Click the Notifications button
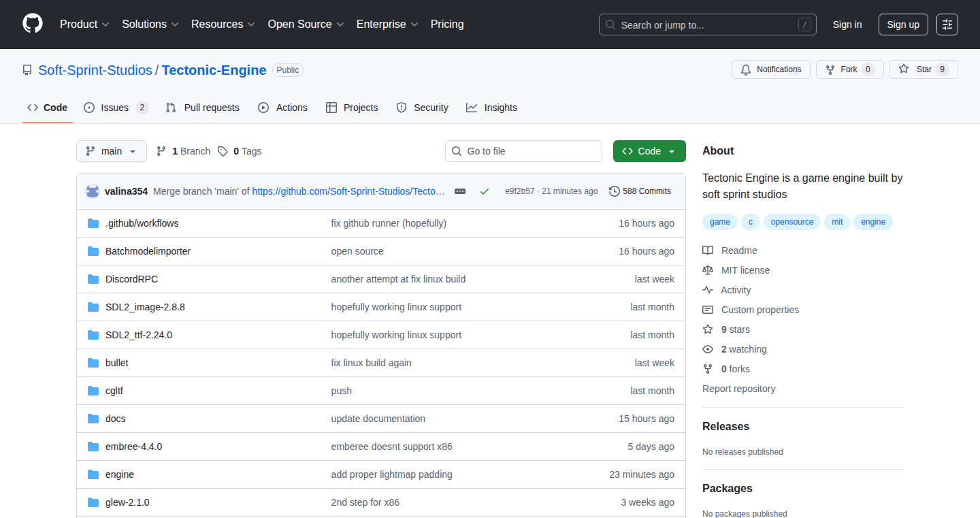The image size is (980, 518). point(771,69)
